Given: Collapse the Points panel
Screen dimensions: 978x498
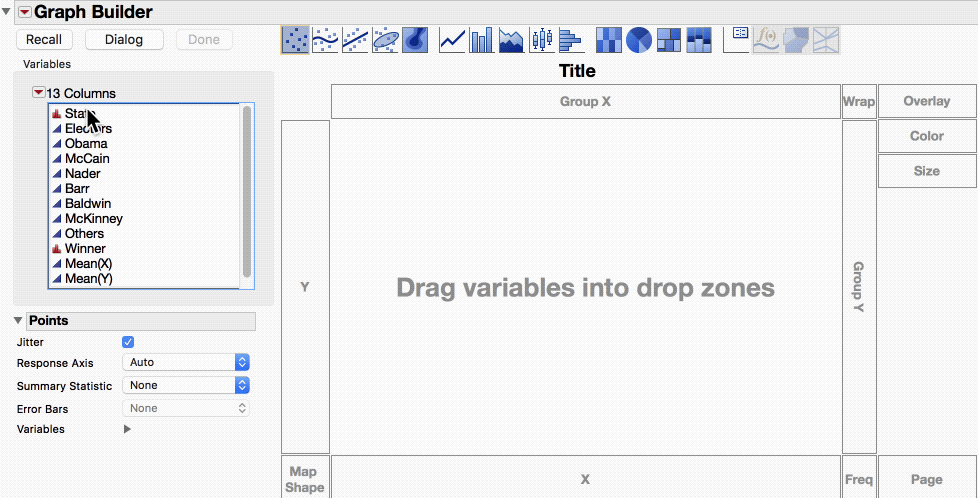Looking at the screenshot, I should coord(17,321).
